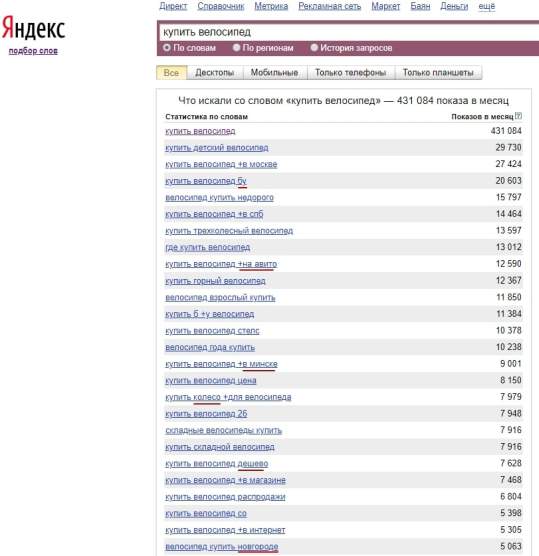
Task: Click the Яндекс logo
Action: click(34, 28)
